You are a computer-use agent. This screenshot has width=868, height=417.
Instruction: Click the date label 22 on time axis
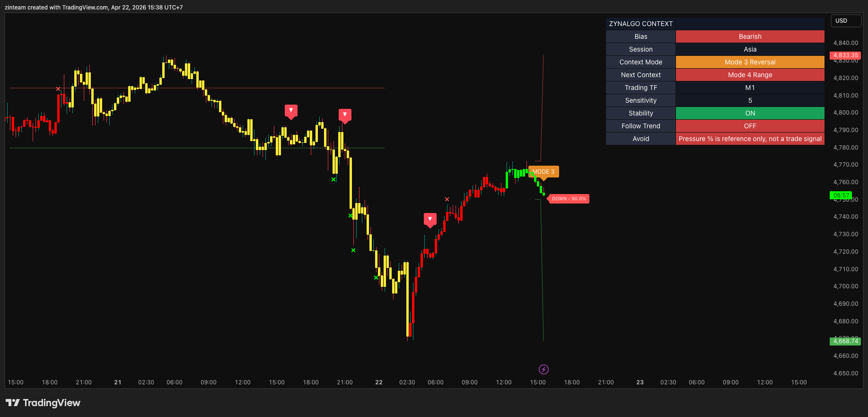[x=379, y=382]
